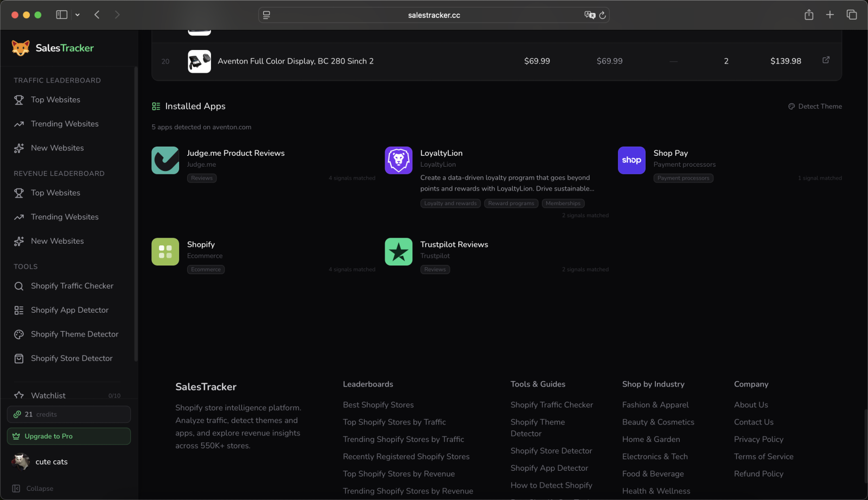Open external link for Aventon Display row
868x500 pixels.
click(826, 60)
